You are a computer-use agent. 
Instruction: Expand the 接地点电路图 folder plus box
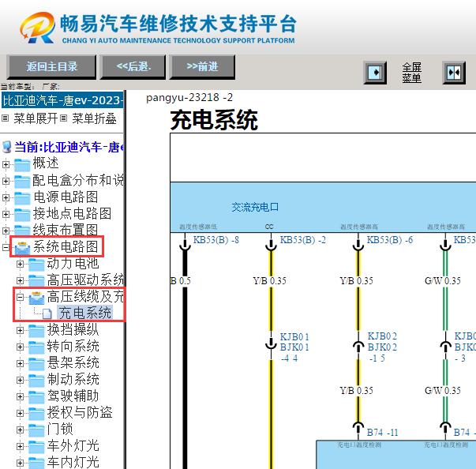6,214
